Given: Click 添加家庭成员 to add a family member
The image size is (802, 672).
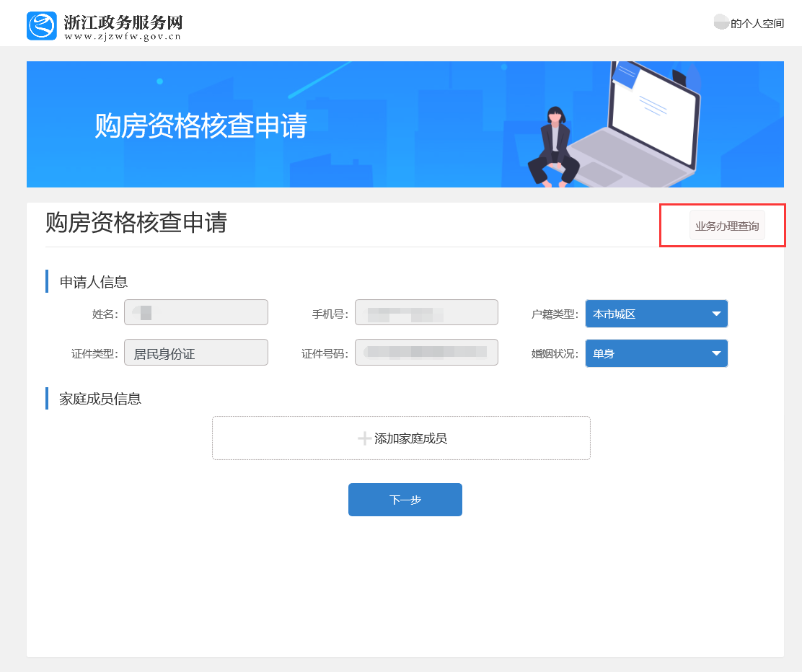Looking at the screenshot, I should (x=401, y=438).
